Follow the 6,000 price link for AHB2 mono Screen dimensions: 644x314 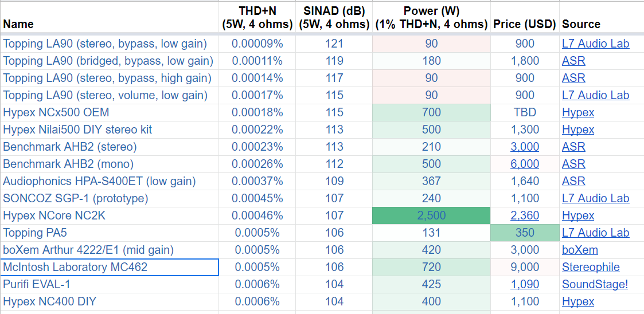pos(525,164)
